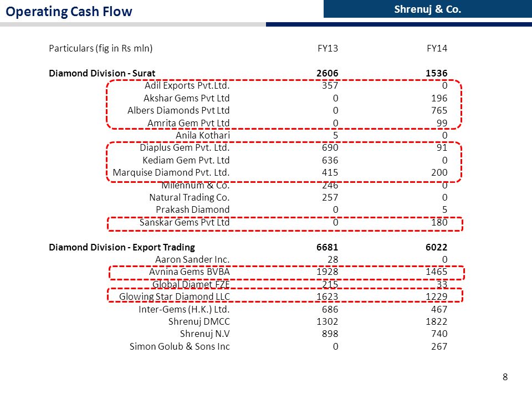This screenshot has height=399, width=532.
Task: Click Glowing Star FY14 value 1229
Action: tap(437, 296)
